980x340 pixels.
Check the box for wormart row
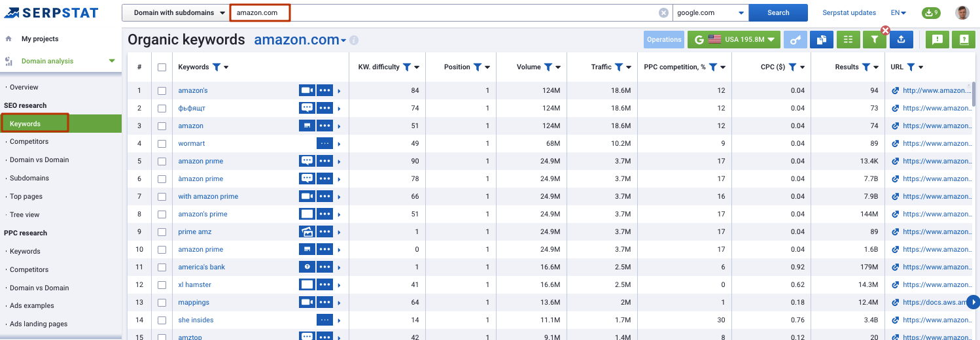pyautogui.click(x=162, y=143)
